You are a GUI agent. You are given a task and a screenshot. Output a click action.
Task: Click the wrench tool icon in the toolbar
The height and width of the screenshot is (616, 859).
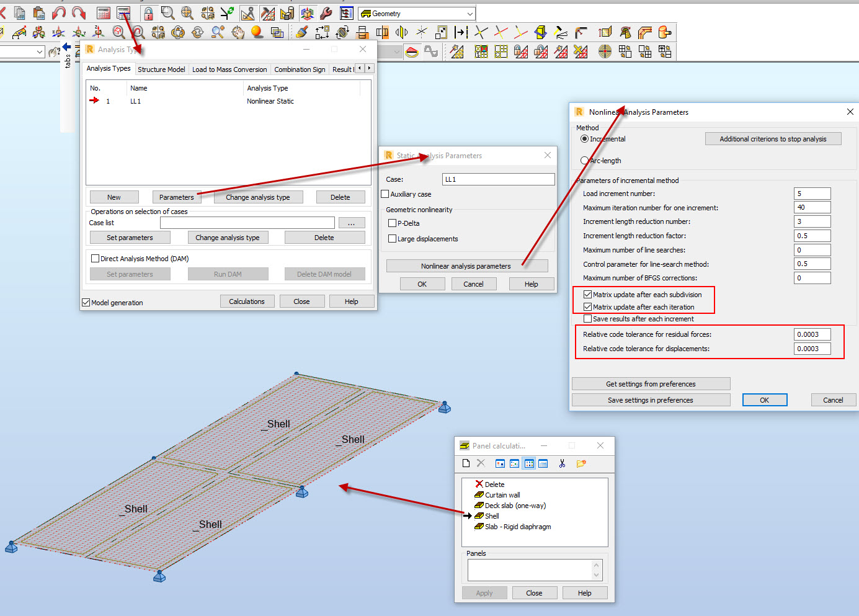326,13
